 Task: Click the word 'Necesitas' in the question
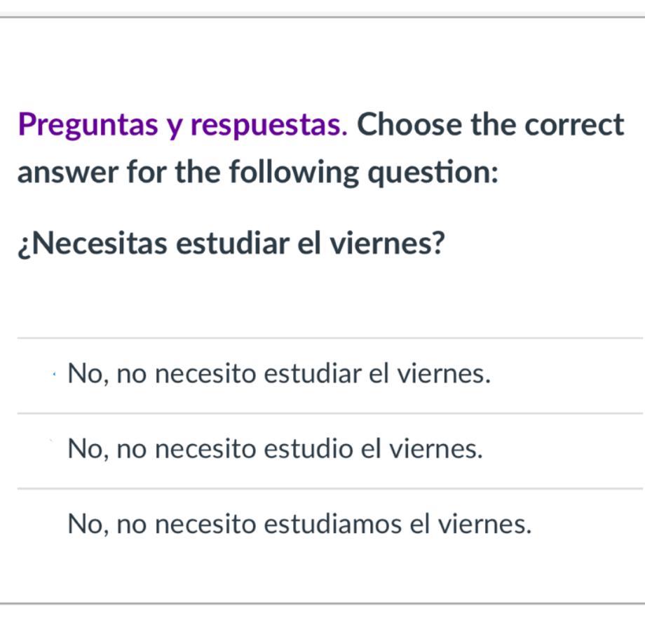(x=98, y=245)
